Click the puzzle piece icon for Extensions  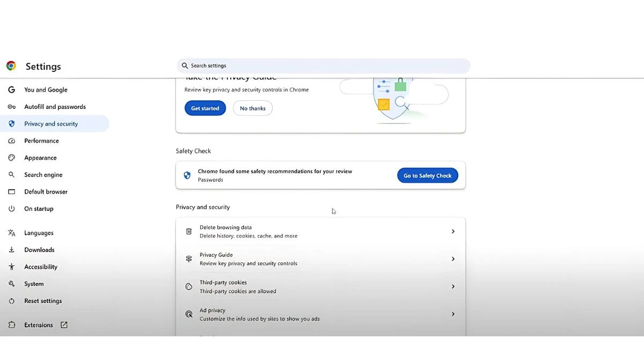(11, 325)
